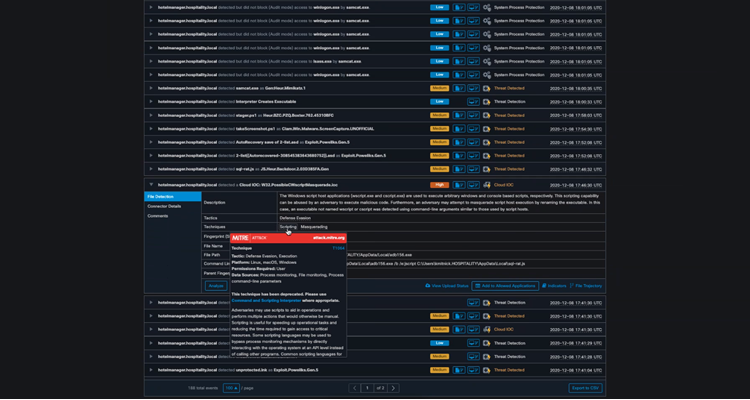This screenshot has height=400, width=750.
Task: Go to the previous events page
Action: coord(354,388)
